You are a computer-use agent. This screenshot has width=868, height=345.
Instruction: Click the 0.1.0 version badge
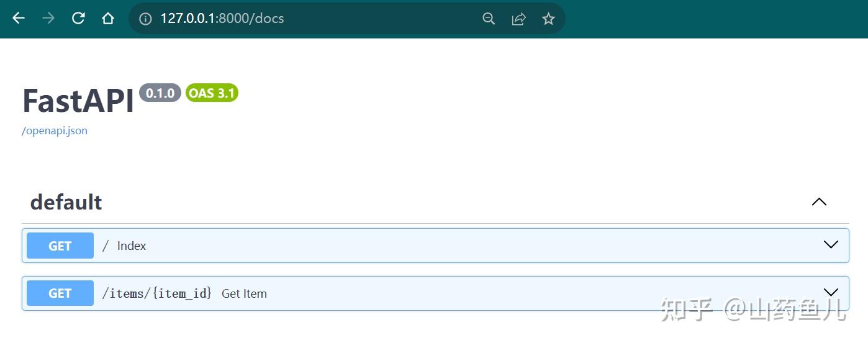coord(160,93)
